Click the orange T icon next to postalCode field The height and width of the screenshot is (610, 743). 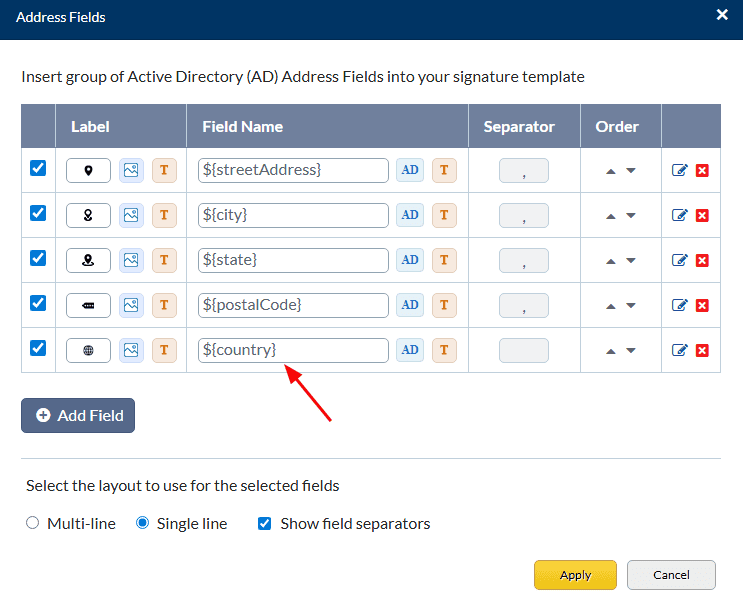tap(444, 305)
